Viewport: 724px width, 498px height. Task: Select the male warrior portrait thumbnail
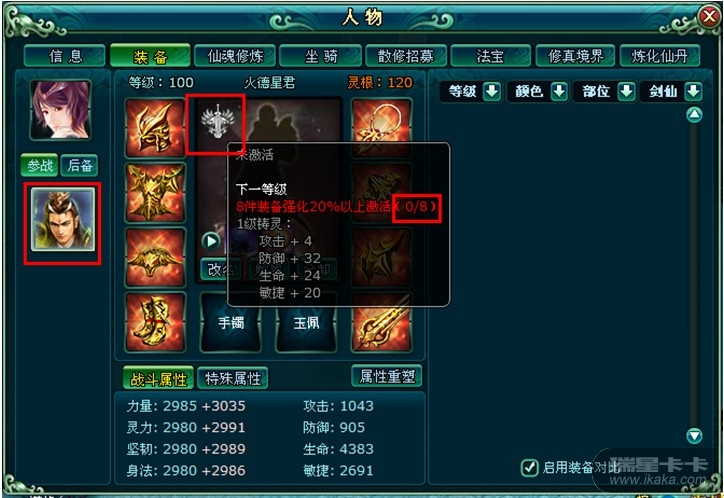[63, 220]
